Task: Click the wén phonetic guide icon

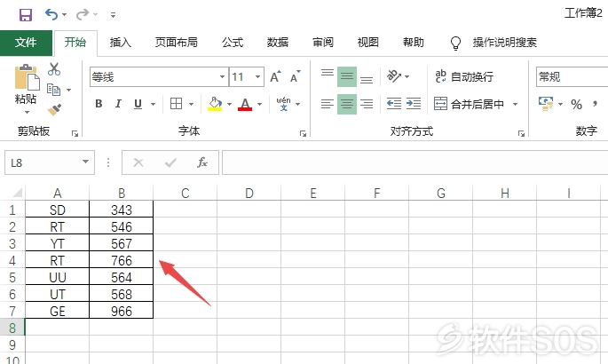Action: [x=283, y=104]
